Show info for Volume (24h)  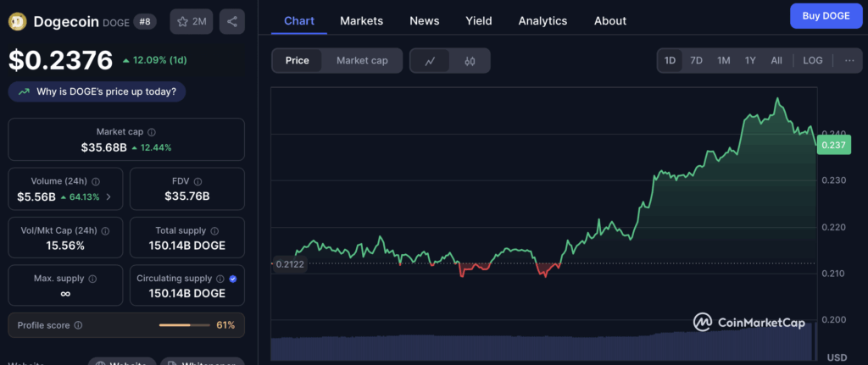(96, 181)
